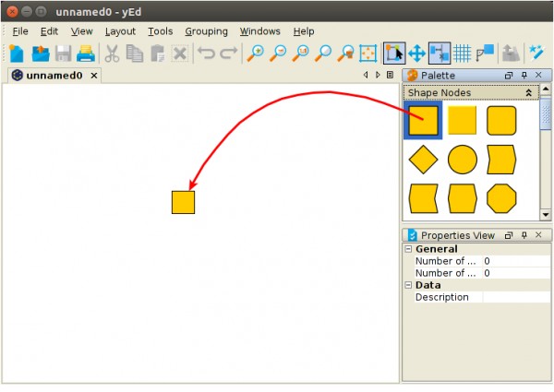Collapse the Data properties group
The image size is (554, 392).
pos(409,285)
